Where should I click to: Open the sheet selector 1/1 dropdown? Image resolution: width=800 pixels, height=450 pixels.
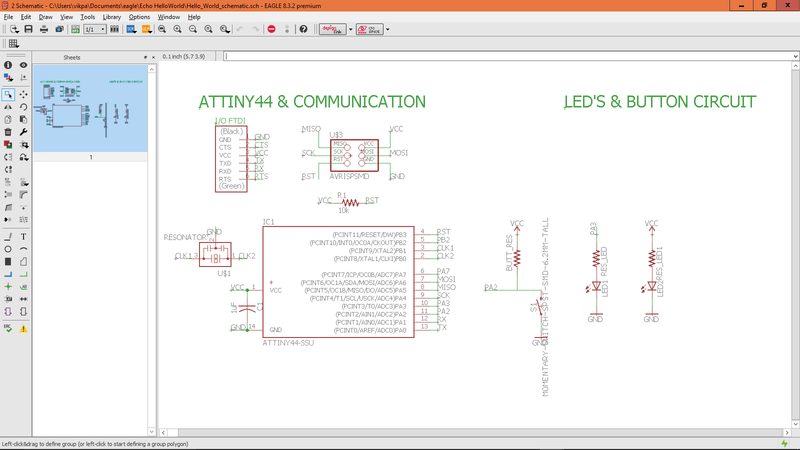[95, 29]
